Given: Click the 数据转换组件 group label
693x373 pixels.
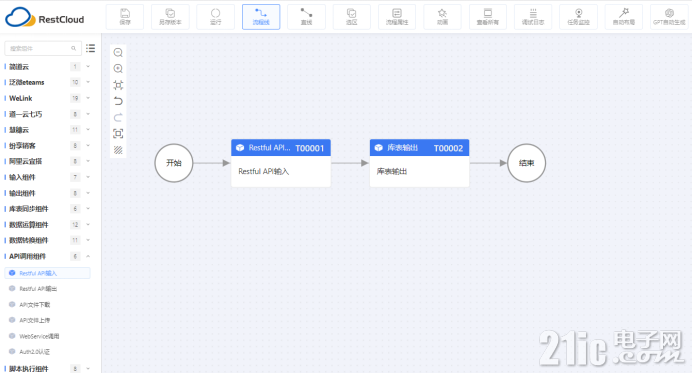Looking at the screenshot, I should click(x=29, y=240).
